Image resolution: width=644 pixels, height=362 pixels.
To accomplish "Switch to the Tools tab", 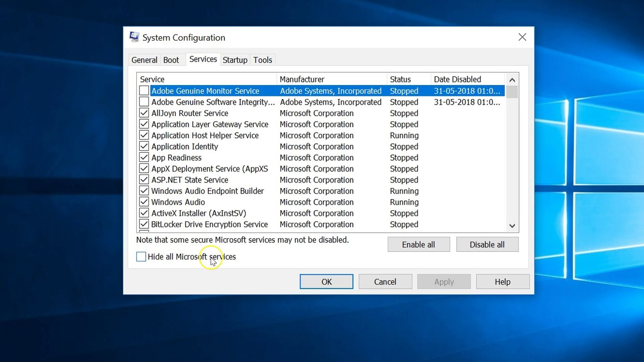I will 263,60.
